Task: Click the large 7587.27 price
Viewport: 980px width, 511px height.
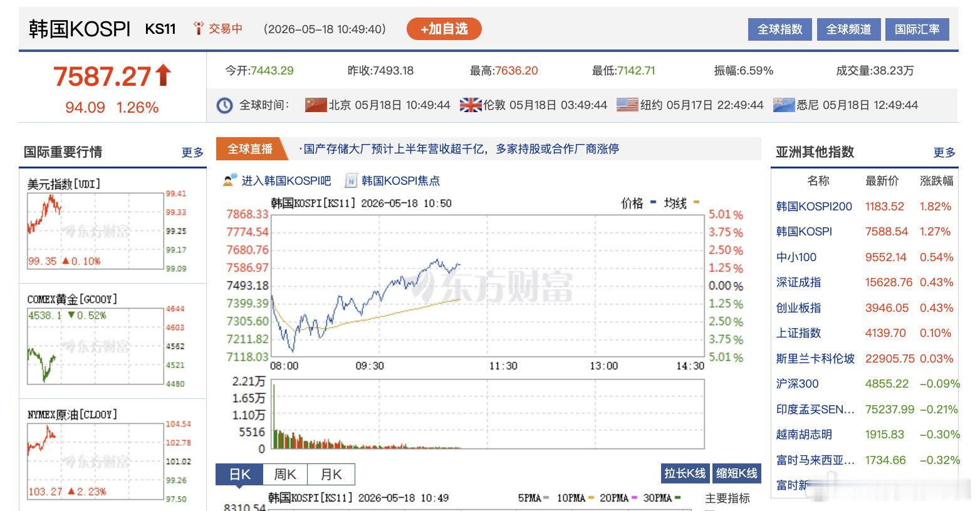Action: [x=102, y=76]
